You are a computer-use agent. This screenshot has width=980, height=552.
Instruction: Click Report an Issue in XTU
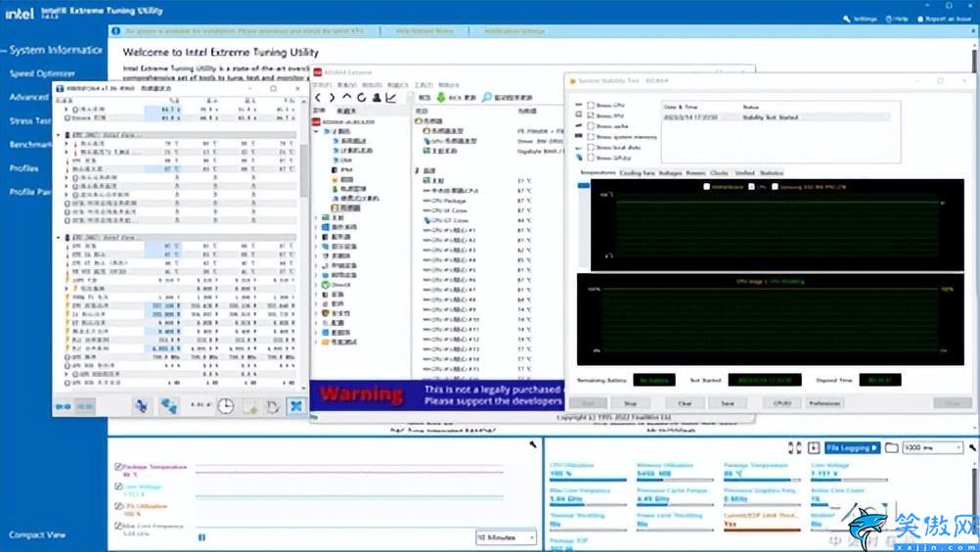tap(945, 19)
